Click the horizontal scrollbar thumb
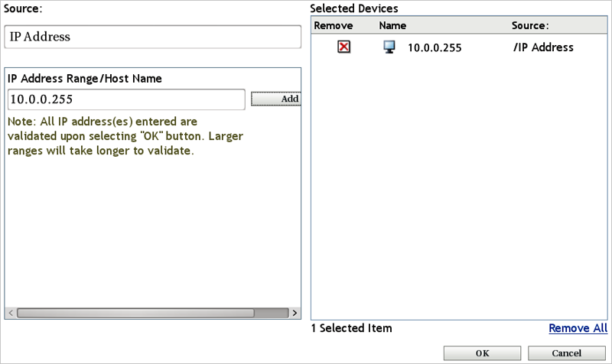 pos(136,313)
